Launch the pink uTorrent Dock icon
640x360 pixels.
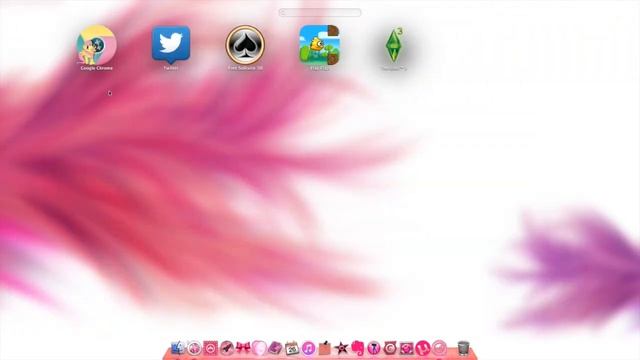pos(423,348)
